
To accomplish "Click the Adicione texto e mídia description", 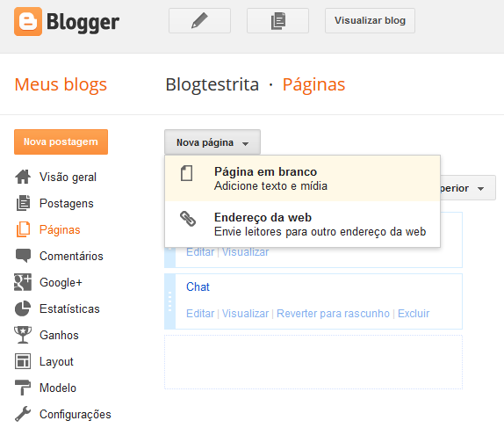I will click(x=270, y=186).
